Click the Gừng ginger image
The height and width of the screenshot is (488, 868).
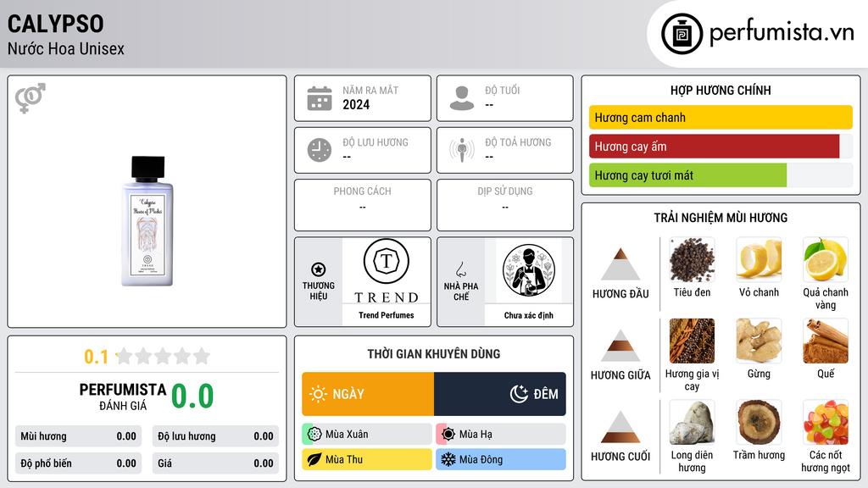coord(759,341)
